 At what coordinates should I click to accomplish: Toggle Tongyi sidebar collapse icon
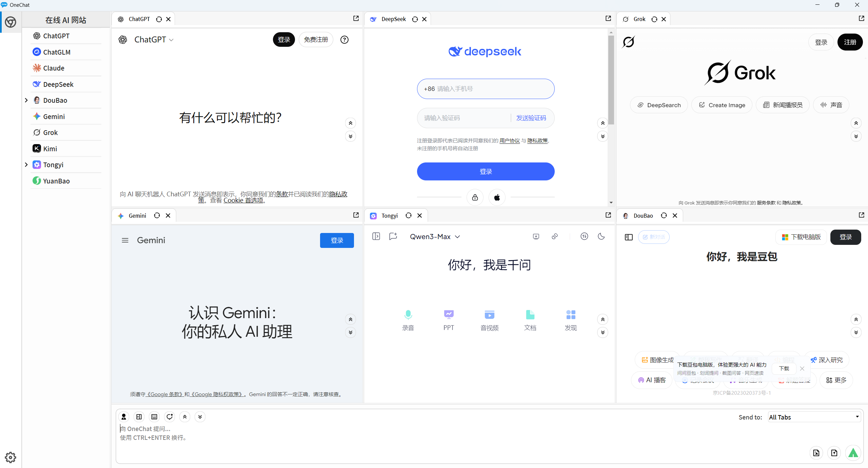(376, 236)
